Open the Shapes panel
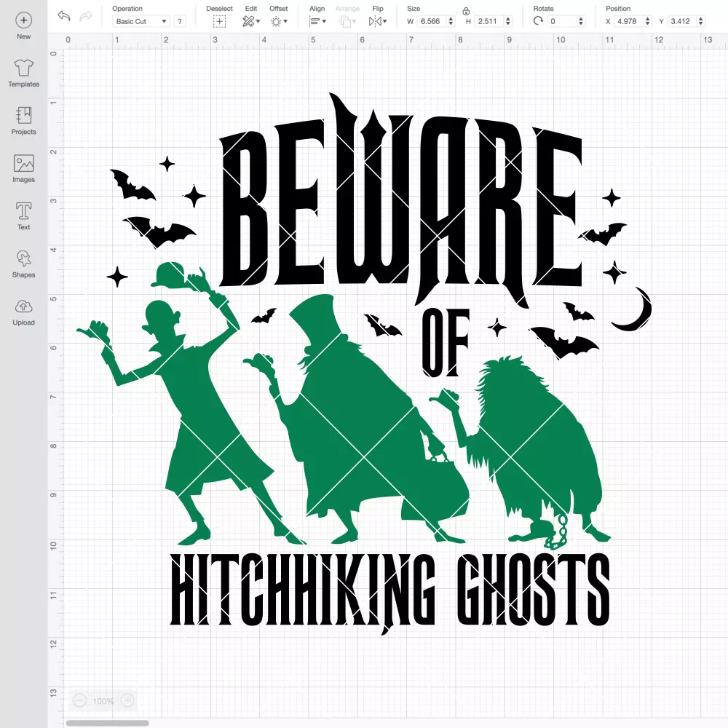This screenshot has height=728, width=728. pos(24,264)
